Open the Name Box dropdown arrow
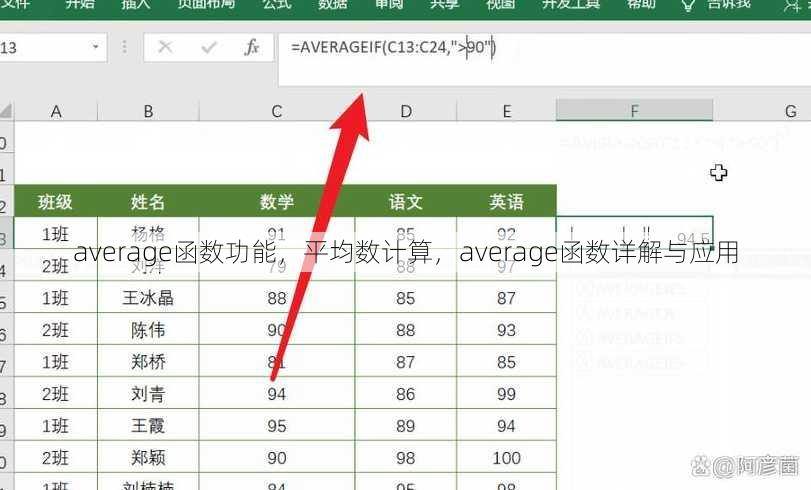Screen dimensions: 811x490 96,47
